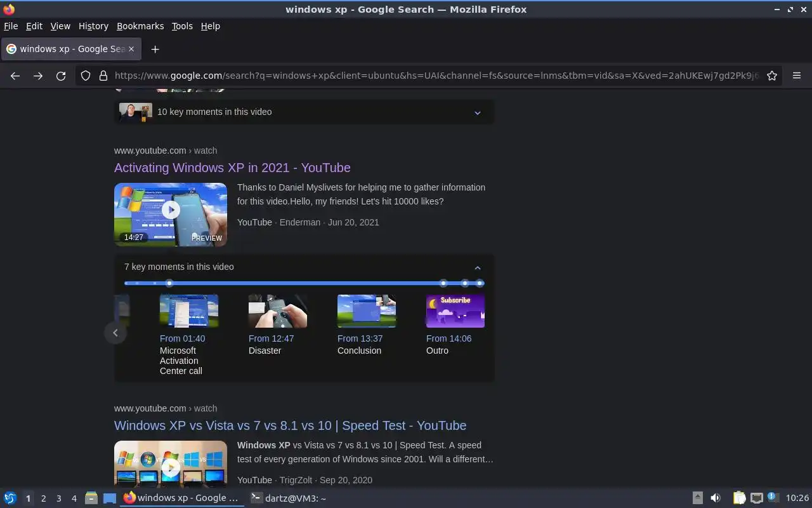
Task: Close the windows xp Google Search tab
Action: [x=131, y=49]
